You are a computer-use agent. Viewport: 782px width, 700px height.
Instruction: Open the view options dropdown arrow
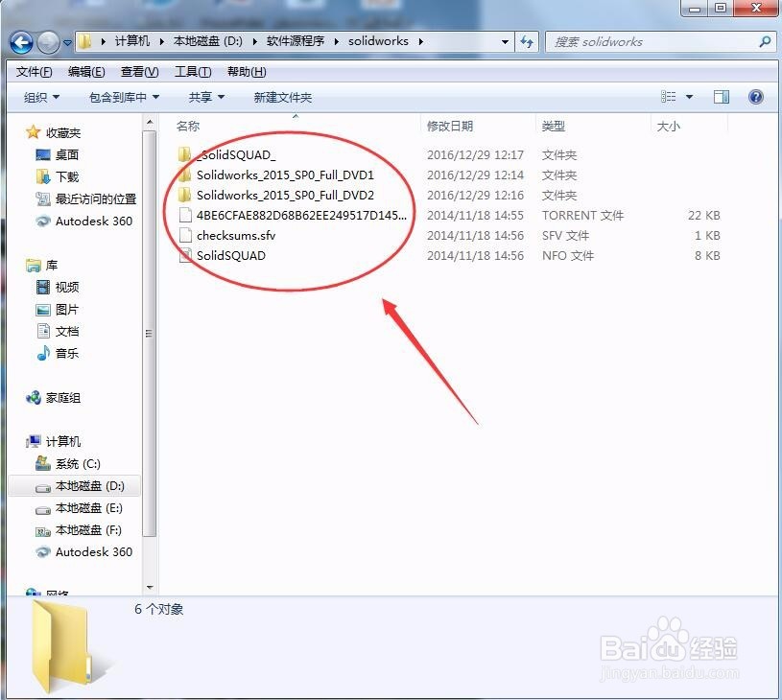click(x=689, y=97)
